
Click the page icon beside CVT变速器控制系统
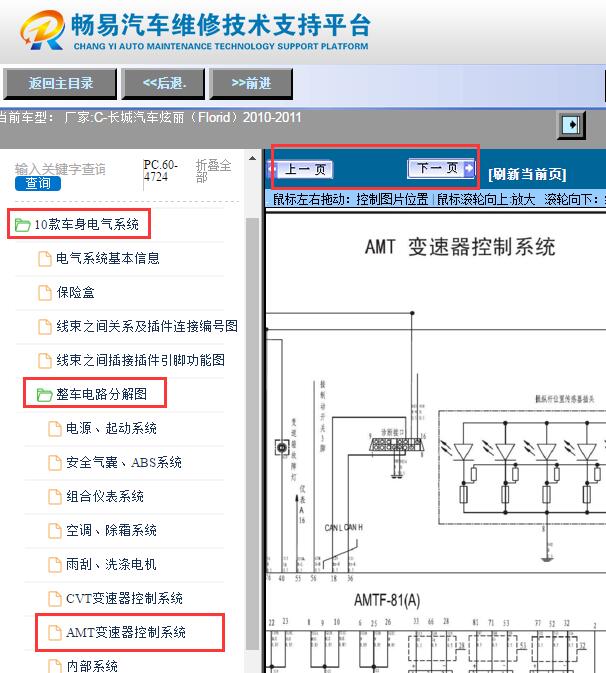tap(55, 598)
